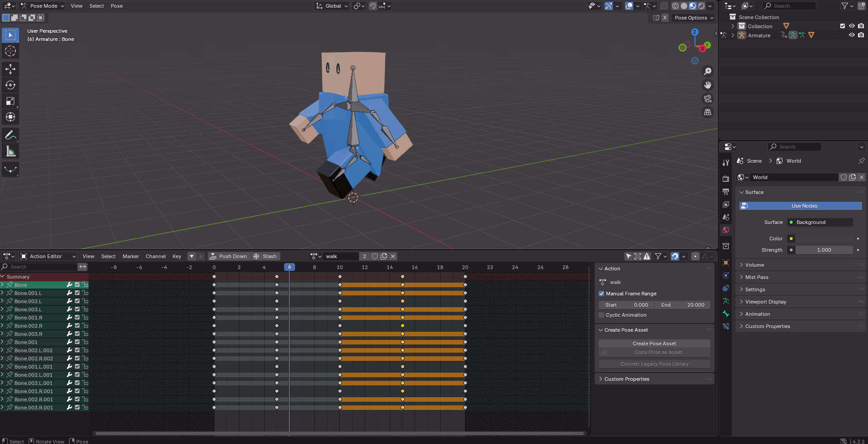Open the Output properties tab
The image size is (868, 444).
pyautogui.click(x=726, y=191)
